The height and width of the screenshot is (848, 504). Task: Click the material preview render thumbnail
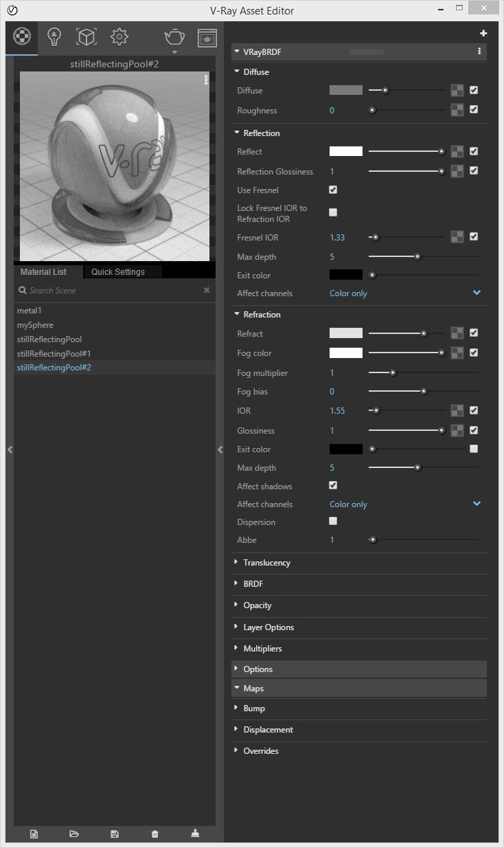click(x=115, y=166)
